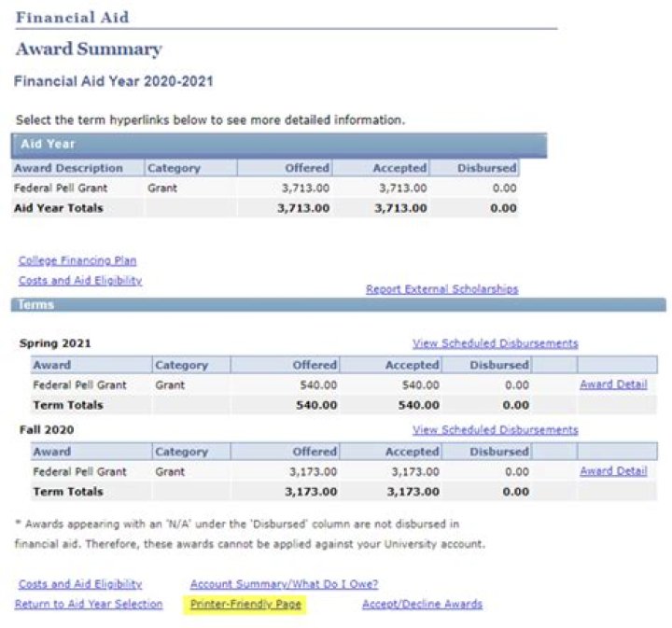Open the College Financing Plan link
Image resolution: width=672 pixels, height=628 pixels.
click(77, 260)
